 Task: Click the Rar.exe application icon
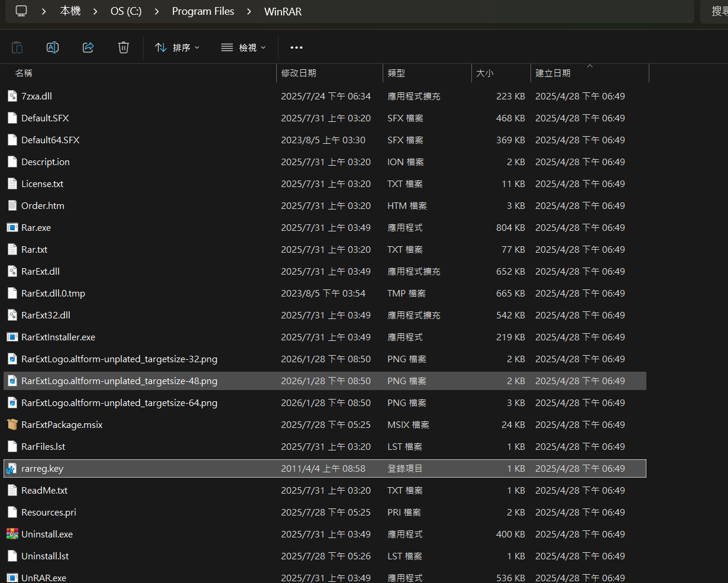(x=12, y=227)
